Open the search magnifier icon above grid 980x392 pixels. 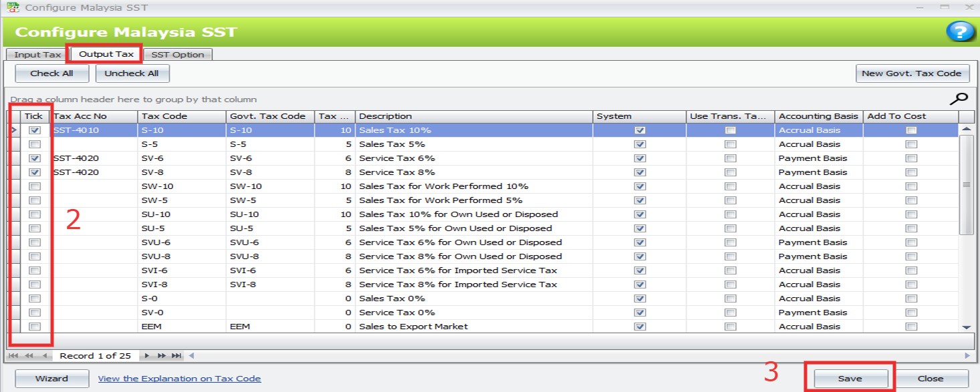click(x=959, y=100)
